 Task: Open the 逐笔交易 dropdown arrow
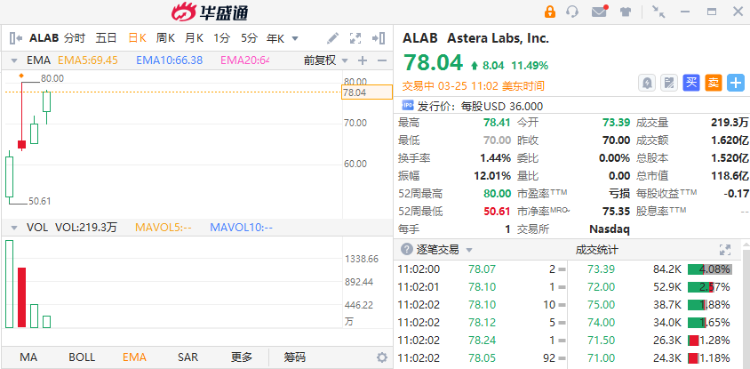(x=469, y=250)
